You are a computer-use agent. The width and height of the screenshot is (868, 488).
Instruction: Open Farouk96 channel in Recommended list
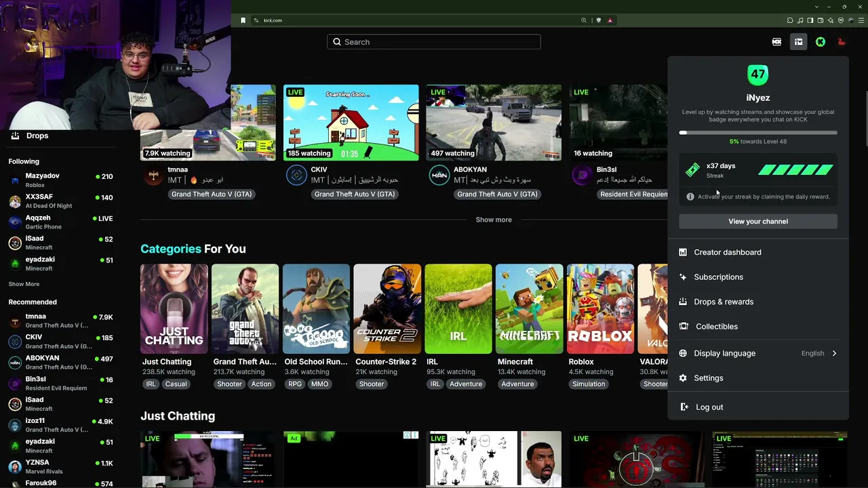(x=61, y=483)
